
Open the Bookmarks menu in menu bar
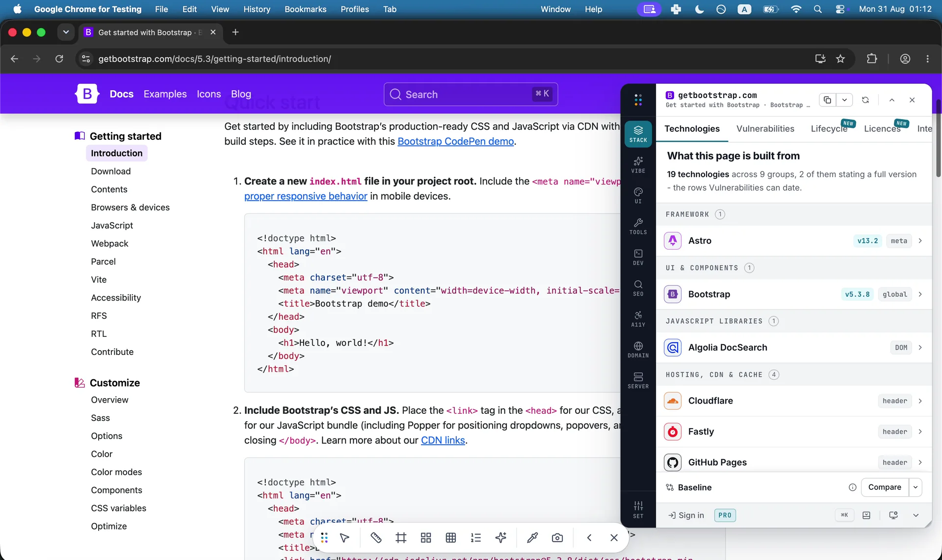tap(305, 9)
